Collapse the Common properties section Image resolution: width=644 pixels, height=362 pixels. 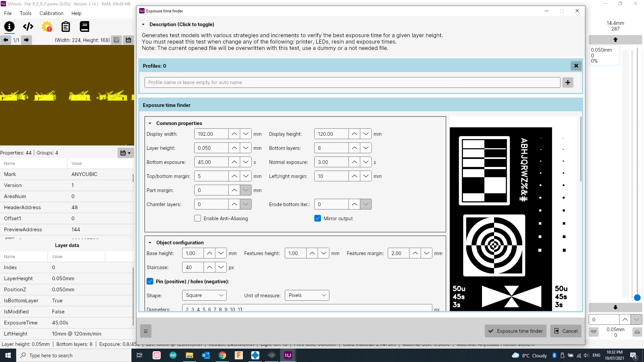150,123
